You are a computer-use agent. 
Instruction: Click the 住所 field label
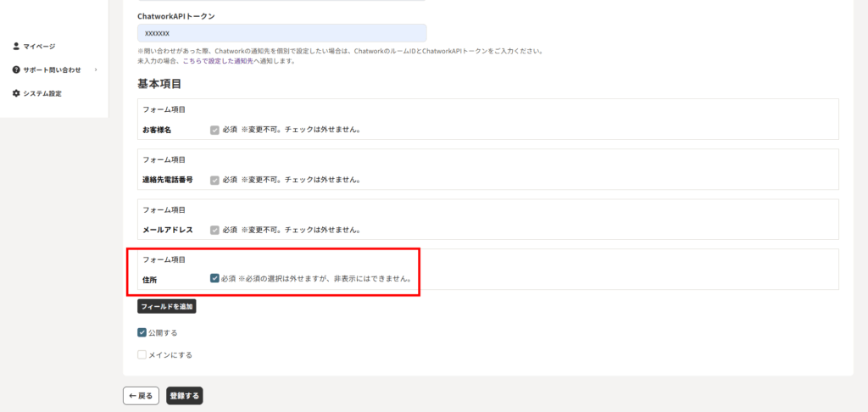pyautogui.click(x=149, y=280)
